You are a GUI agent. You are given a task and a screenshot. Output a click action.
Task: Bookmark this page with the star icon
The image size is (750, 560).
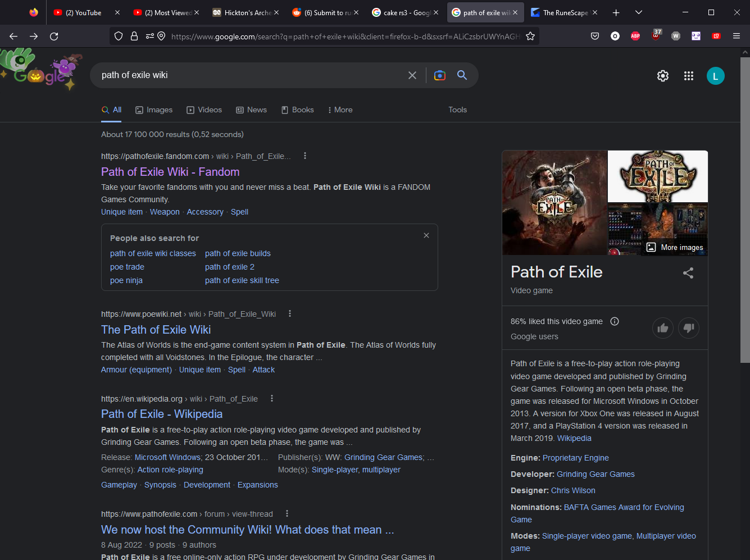pyautogui.click(x=530, y=37)
